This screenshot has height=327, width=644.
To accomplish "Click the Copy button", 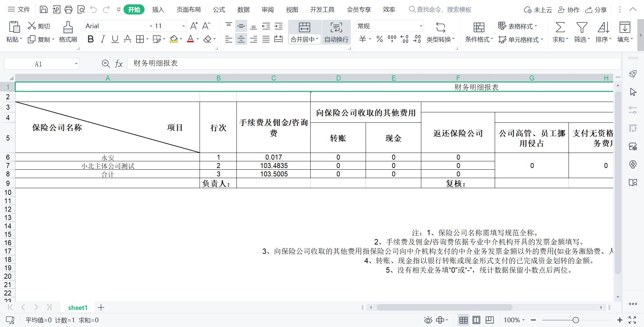I will coord(41,39).
